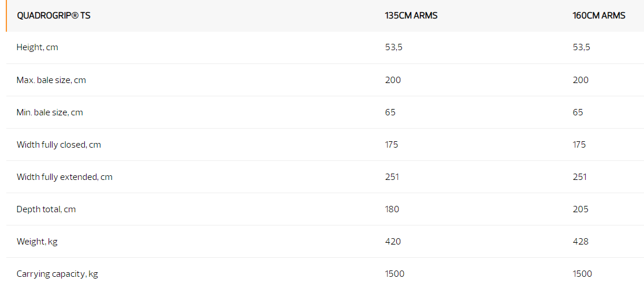Select carrying capacity value under 135CM ARMS
This screenshot has height=297, width=644.
point(395,274)
